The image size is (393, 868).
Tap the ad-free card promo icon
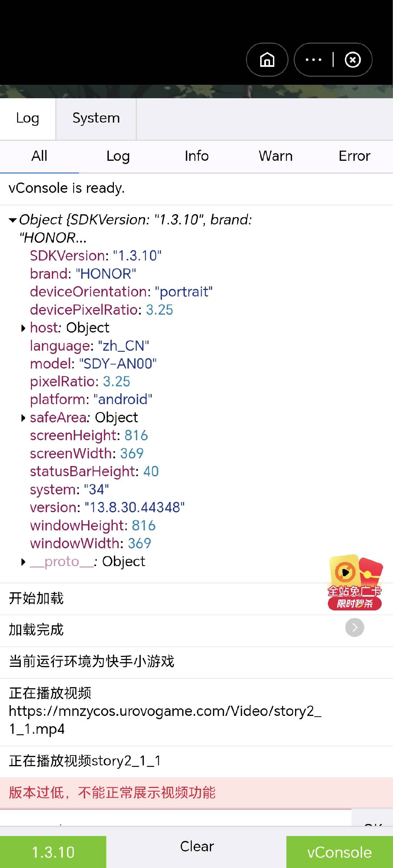[355, 582]
